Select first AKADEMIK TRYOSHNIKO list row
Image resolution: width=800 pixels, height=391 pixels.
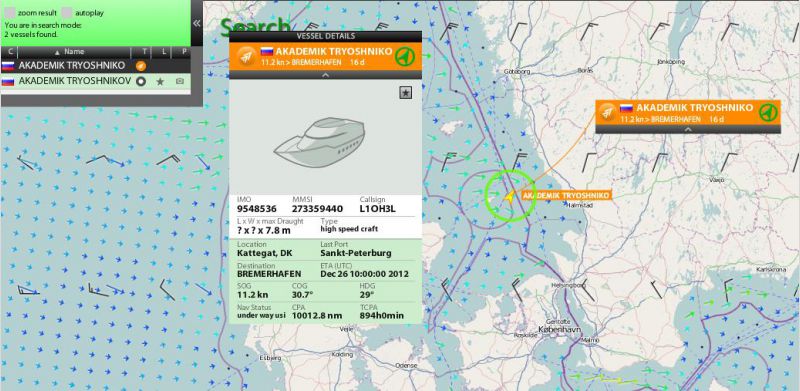pos(95,66)
